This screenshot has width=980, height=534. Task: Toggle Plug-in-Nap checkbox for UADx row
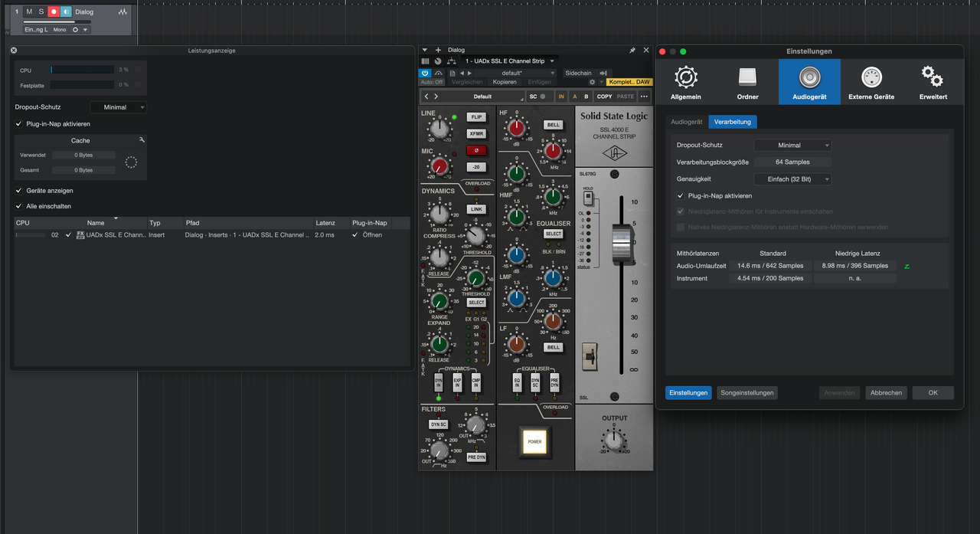[x=354, y=234]
